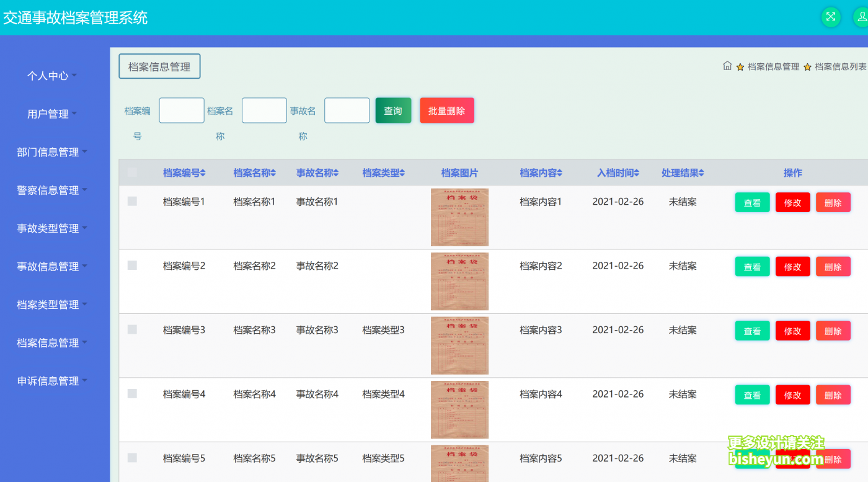Check the checkbox for 档案编号1 row
This screenshot has width=868, height=482.
click(132, 201)
